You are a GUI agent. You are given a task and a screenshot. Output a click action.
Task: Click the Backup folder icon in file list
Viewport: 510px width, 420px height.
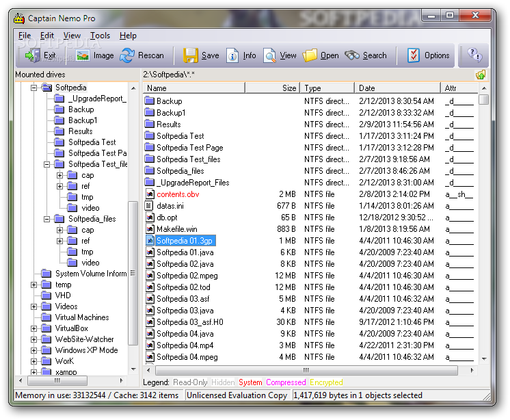tap(149, 101)
